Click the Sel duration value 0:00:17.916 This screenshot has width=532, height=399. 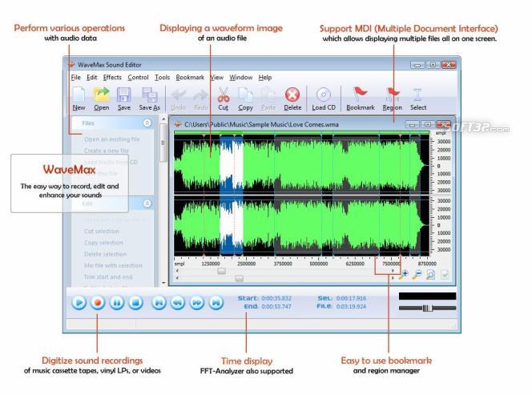(x=351, y=298)
